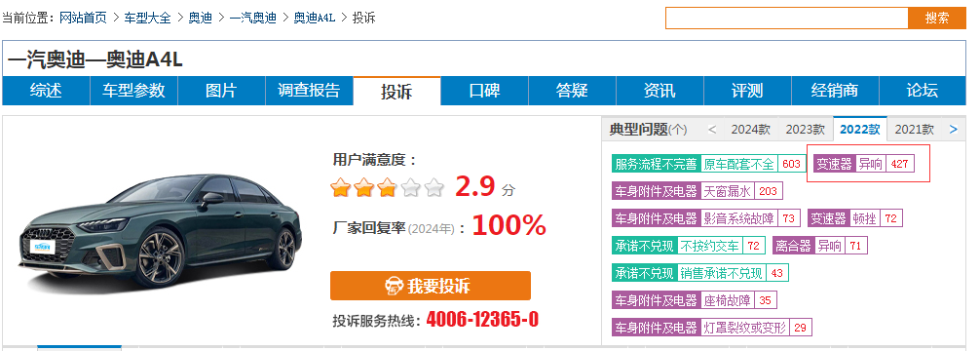Screen dimensions: 980x351
Task: Click the 典型问题 heading
Action: [x=639, y=130]
